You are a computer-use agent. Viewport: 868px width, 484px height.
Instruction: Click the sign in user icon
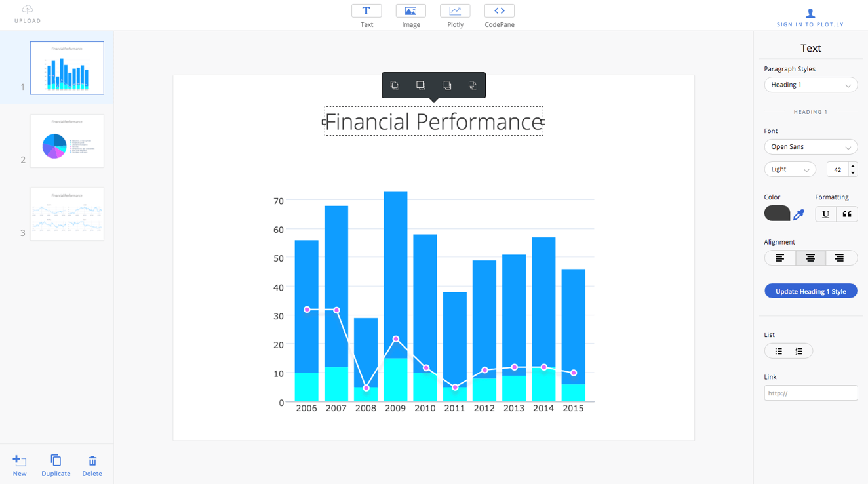pyautogui.click(x=810, y=12)
